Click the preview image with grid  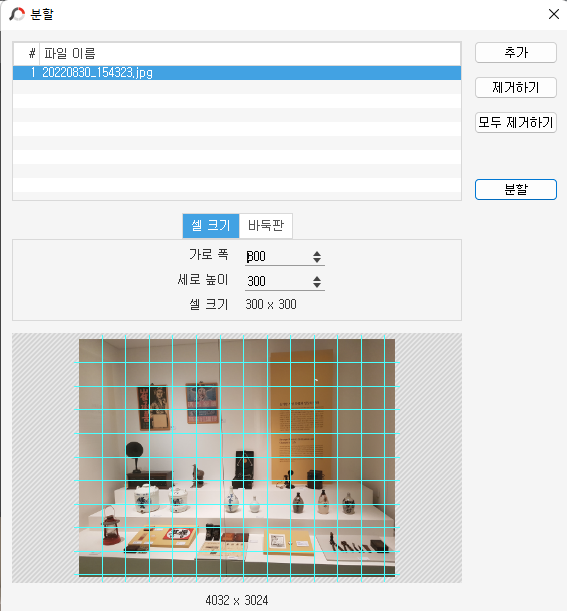[x=237, y=457]
